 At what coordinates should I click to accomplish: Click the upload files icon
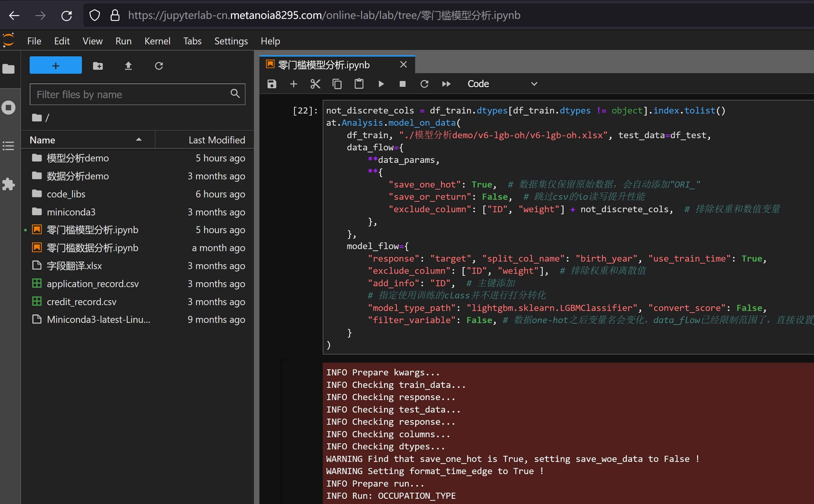[128, 66]
